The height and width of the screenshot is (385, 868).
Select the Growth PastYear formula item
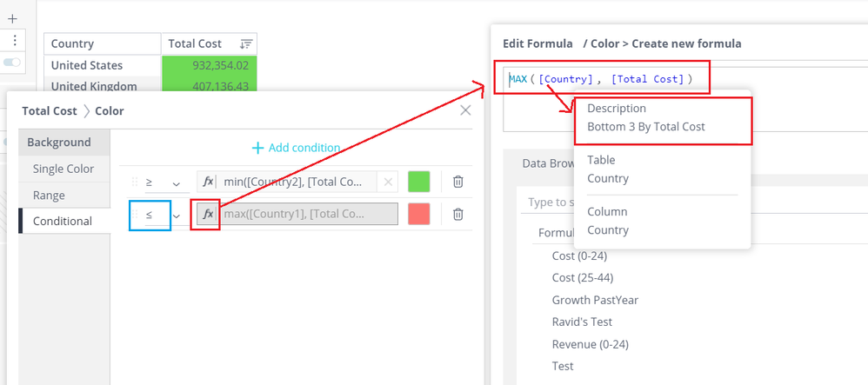(x=595, y=300)
